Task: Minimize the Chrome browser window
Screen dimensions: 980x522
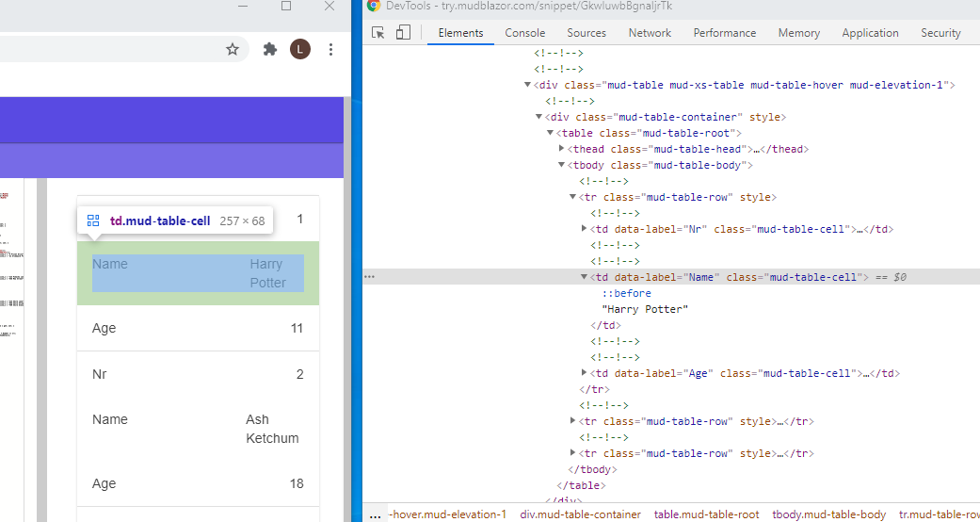Action: 243,7
